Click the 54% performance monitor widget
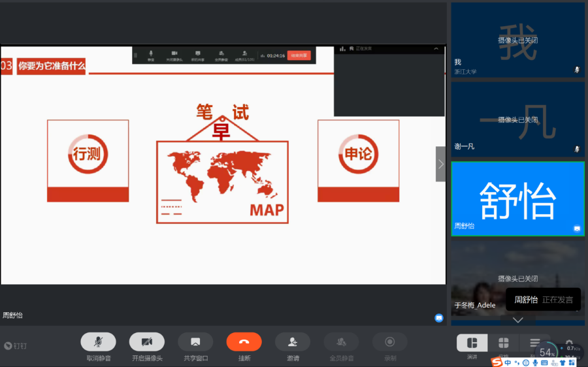 [x=547, y=353]
